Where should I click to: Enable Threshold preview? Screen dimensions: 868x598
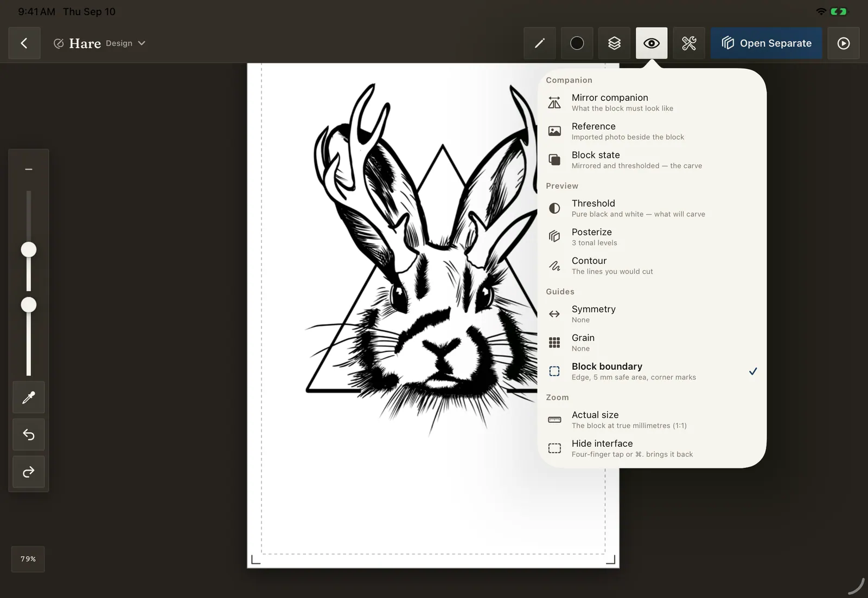[x=652, y=208]
